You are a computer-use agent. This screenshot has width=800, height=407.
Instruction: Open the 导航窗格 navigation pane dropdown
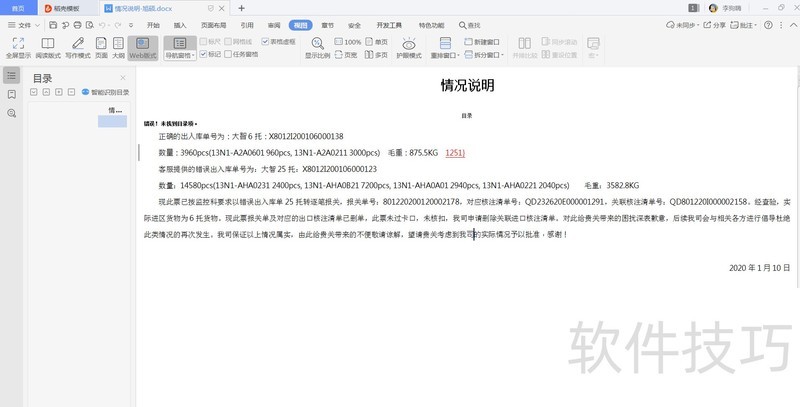(x=180, y=56)
